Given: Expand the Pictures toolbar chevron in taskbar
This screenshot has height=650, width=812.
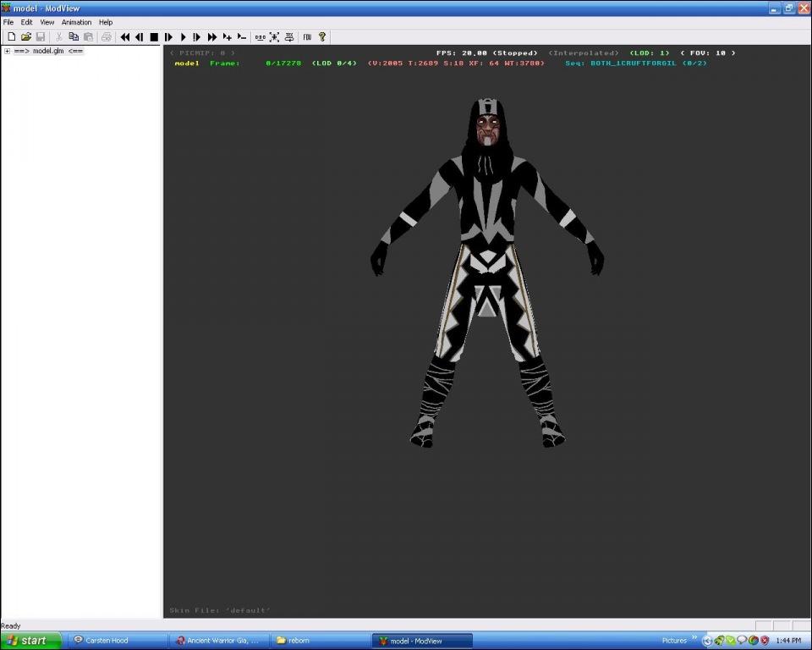Looking at the screenshot, I should [x=694, y=638].
